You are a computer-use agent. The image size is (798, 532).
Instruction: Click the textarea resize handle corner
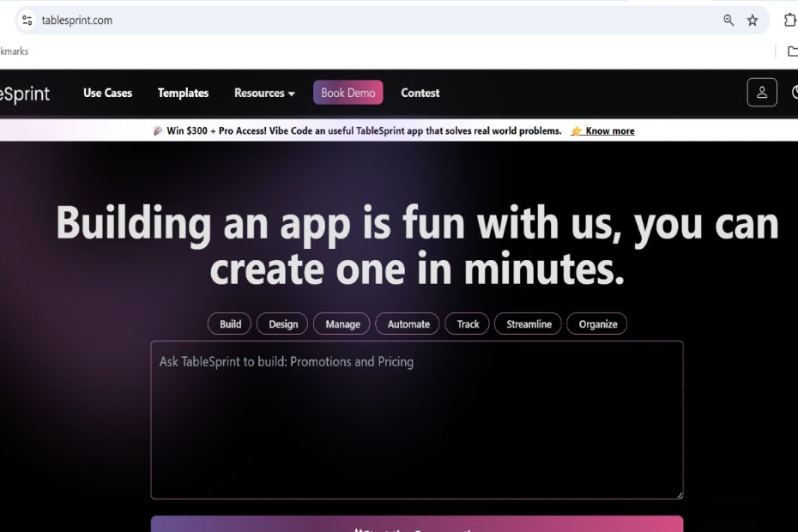coord(680,495)
